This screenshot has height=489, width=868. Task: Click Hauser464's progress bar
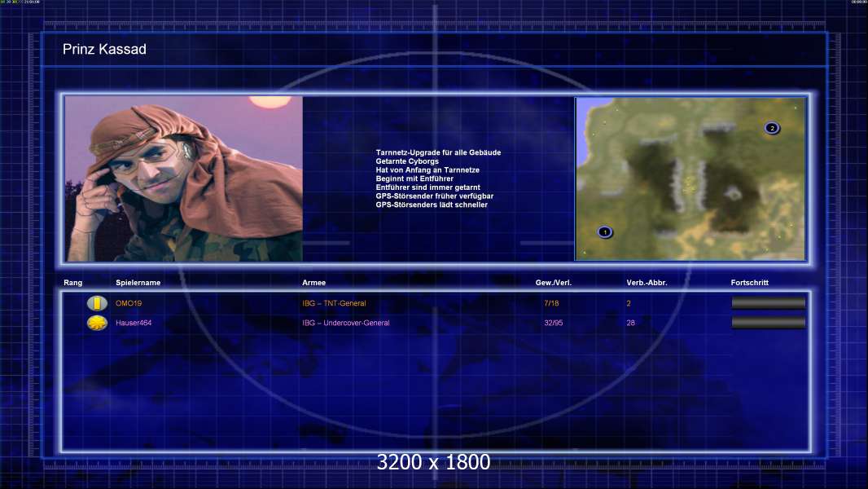(769, 322)
